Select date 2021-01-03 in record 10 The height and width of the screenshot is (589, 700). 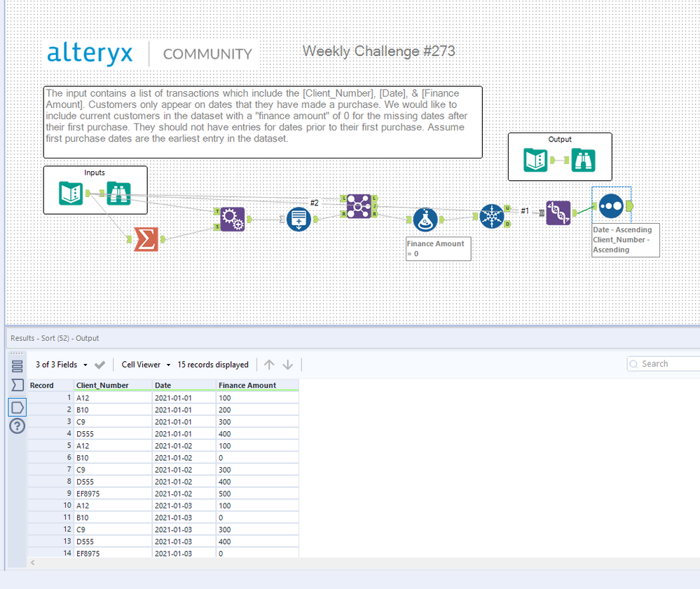pyautogui.click(x=184, y=506)
